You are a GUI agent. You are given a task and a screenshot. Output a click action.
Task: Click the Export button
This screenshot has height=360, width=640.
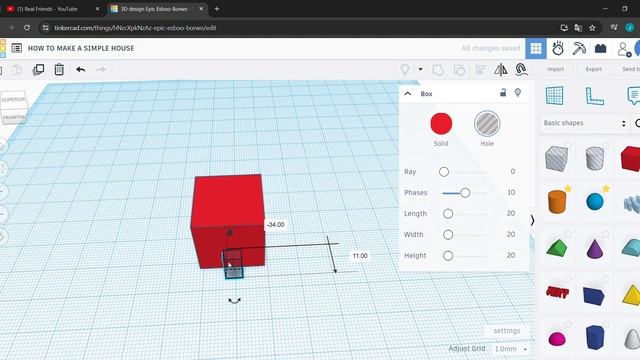pos(593,69)
